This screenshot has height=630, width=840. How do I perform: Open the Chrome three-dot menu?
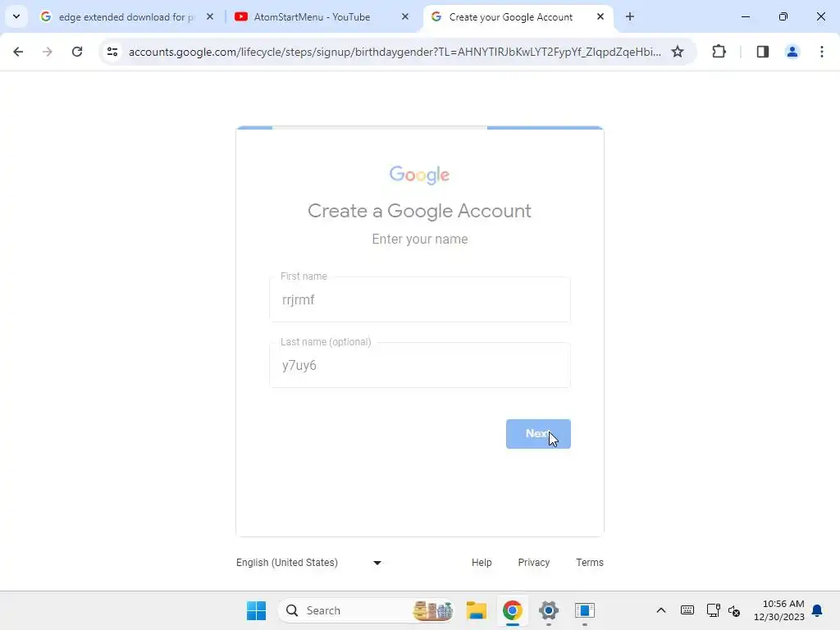click(x=822, y=52)
